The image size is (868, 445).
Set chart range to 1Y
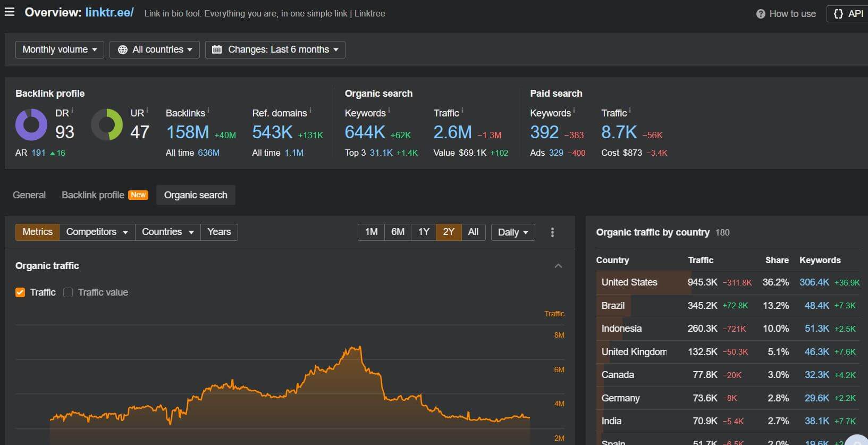(424, 232)
